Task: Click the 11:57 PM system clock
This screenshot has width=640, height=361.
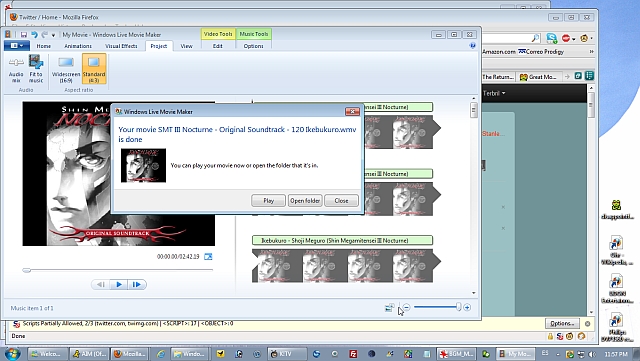Action: [616, 354]
